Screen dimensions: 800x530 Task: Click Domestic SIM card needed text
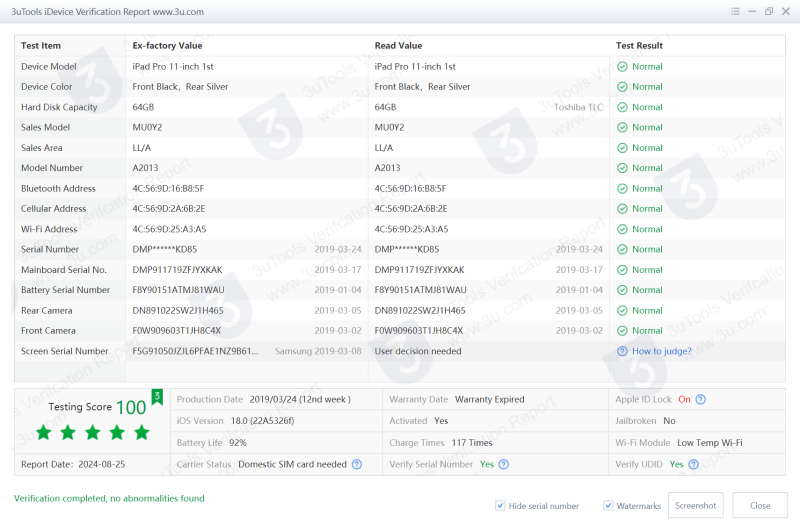[292, 464]
